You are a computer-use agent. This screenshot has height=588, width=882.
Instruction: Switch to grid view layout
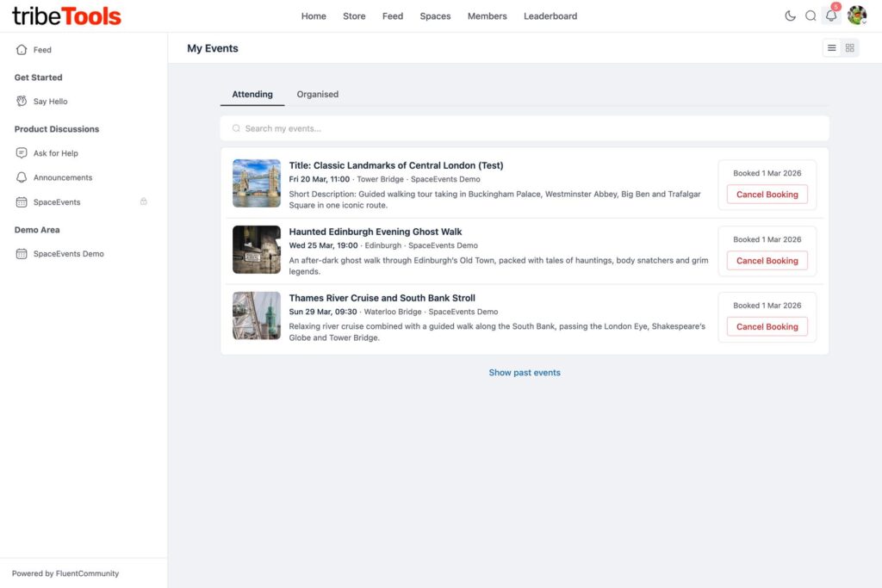tap(850, 48)
